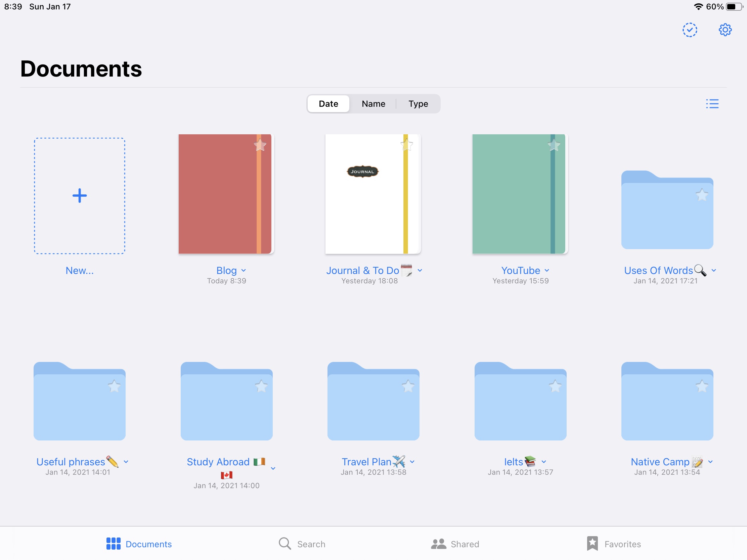
Task: Open the Search tab
Action: coord(302,544)
